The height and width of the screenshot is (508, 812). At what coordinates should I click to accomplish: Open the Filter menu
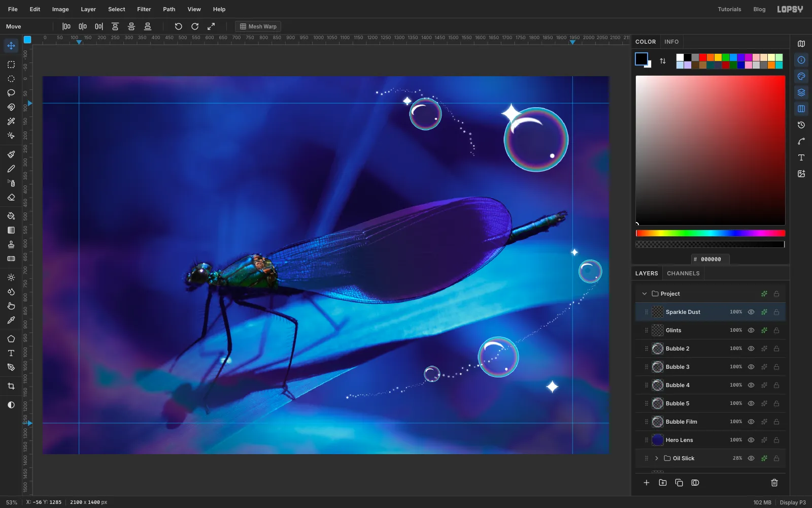click(x=144, y=9)
